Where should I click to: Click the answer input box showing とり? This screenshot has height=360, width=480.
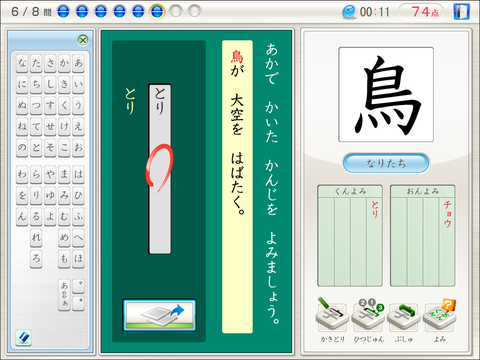(x=160, y=169)
